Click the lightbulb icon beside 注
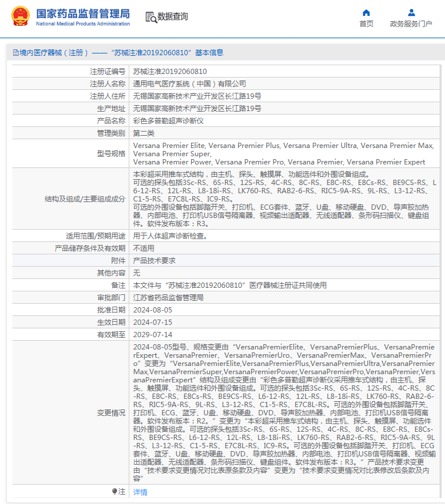Image resolution: width=445 pixels, height=504 pixels. point(115,491)
